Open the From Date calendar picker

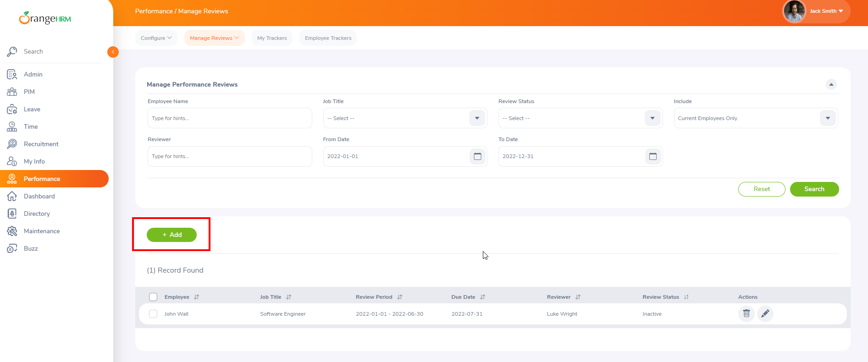477,156
